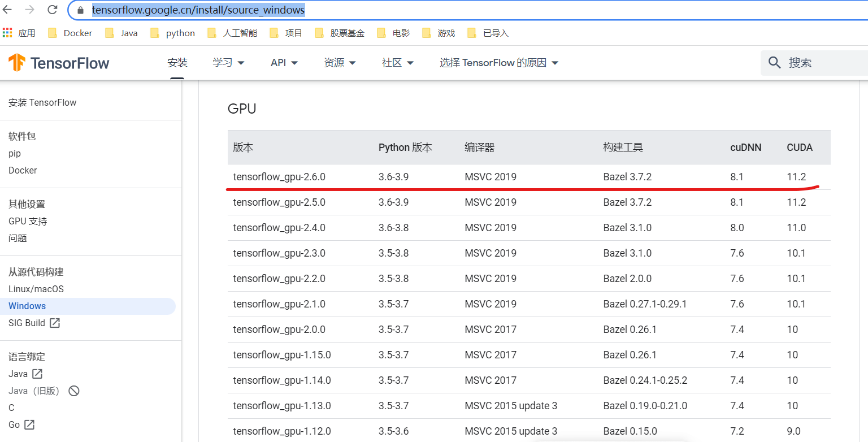Expand the 社区 dropdown menu
868x442 pixels.
tap(398, 63)
